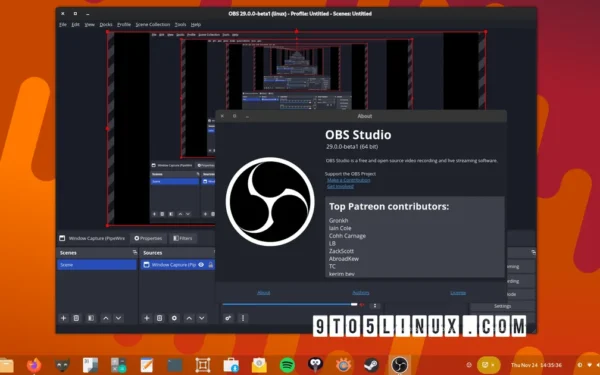Open the clock showing Thu Nov 24

[536, 365]
